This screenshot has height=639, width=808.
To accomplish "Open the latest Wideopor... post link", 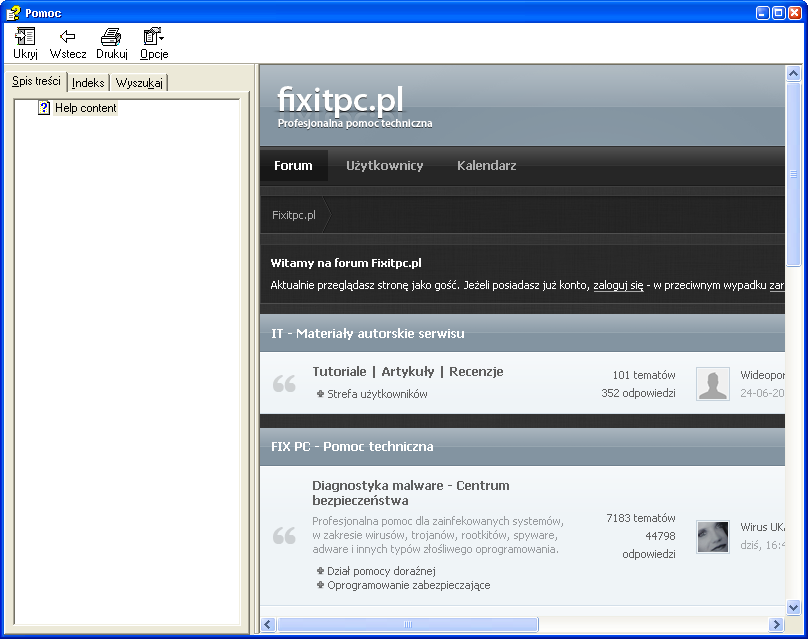I will coord(763,375).
